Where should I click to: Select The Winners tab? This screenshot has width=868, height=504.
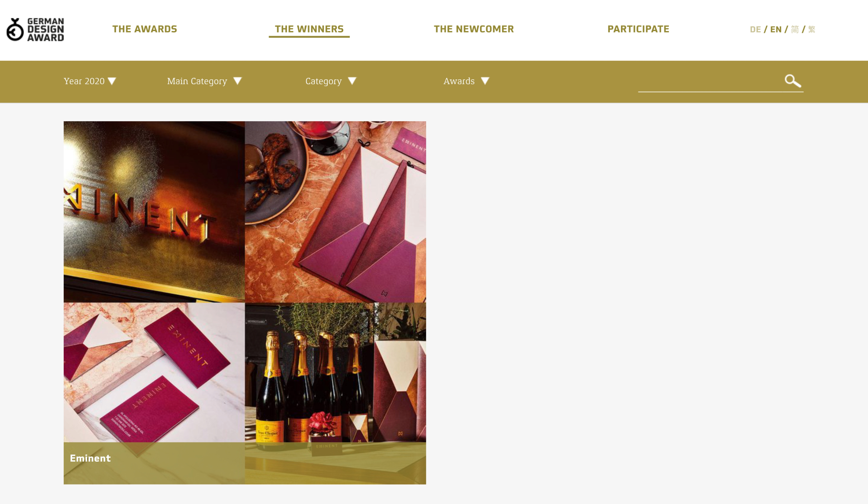[x=309, y=29]
